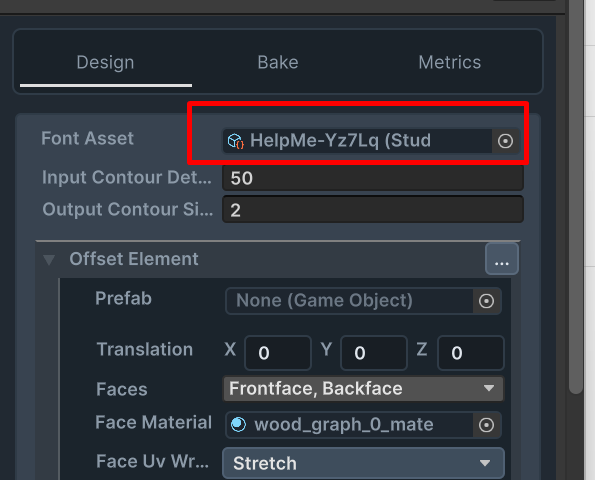Open object picker for Font Asset
Viewport: 595px width, 480px height.
[x=505, y=141]
